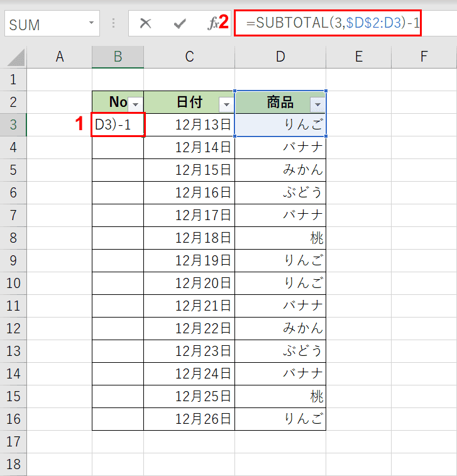The width and height of the screenshot is (457, 476).
Task: Confirm formula with the checkmark icon
Action: pyautogui.click(x=180, y=23)
